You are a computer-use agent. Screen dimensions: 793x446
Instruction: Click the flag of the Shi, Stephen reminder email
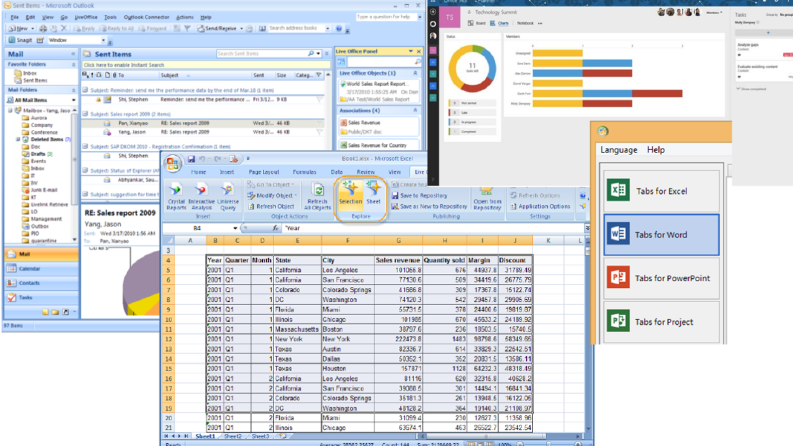(x=320, y=100)
